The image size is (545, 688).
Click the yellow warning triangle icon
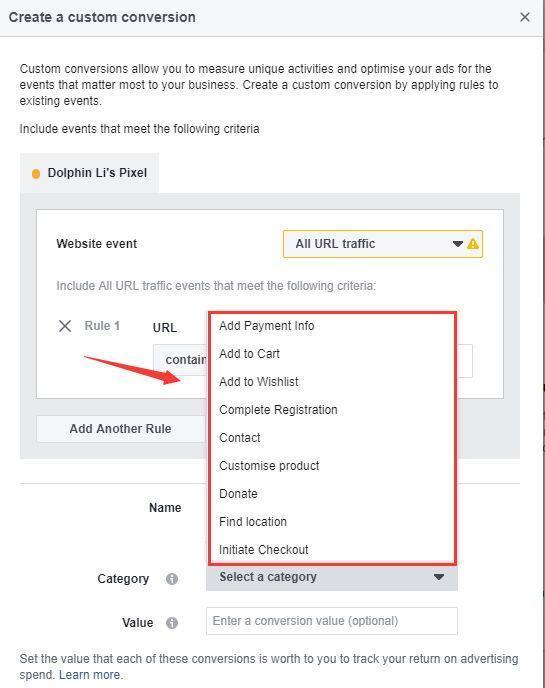click(x=473, y=244)
